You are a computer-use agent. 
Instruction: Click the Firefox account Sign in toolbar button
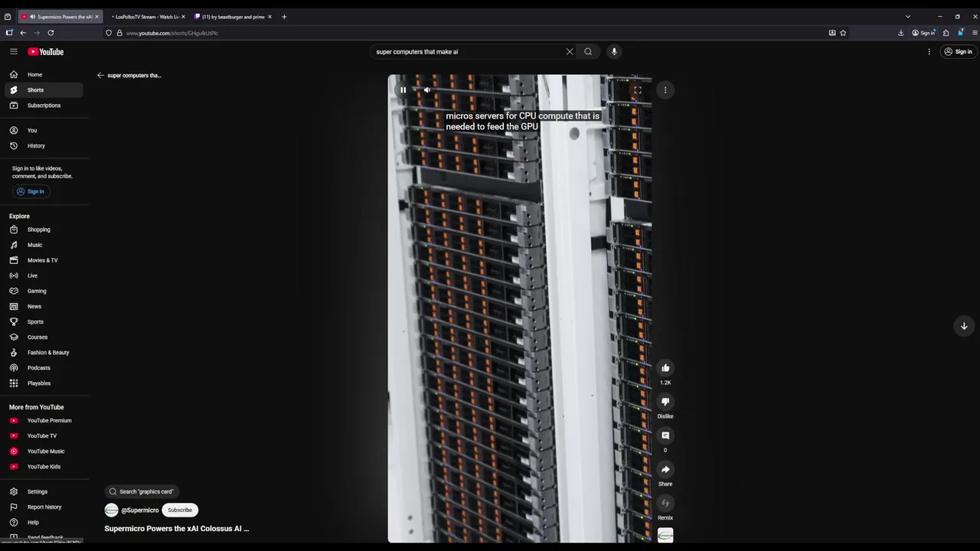tap(923, 33)
